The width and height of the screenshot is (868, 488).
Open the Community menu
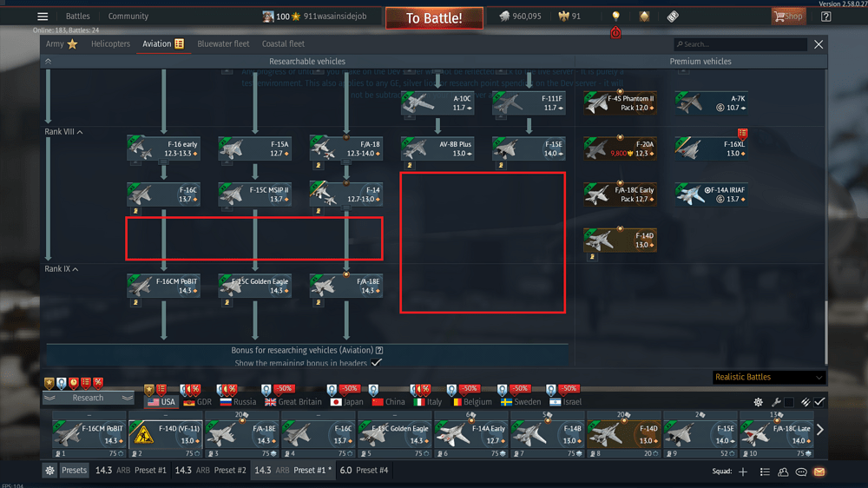[x=128, y=16]
